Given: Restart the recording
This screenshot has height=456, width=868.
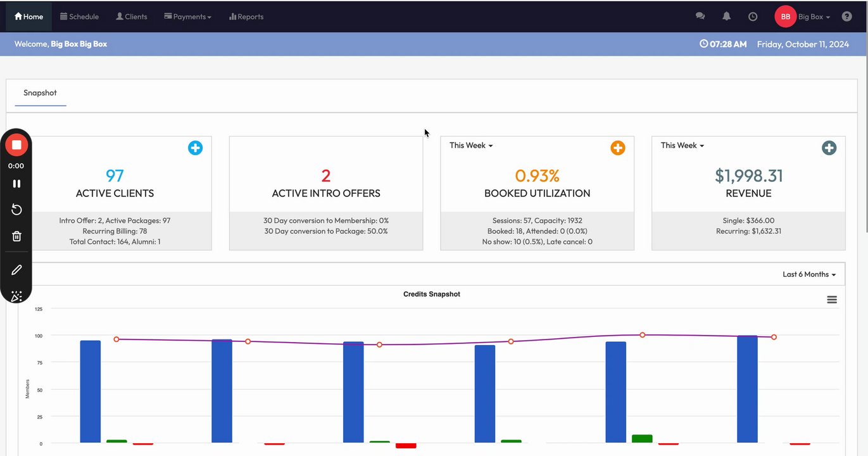Looking at the screenshot, I should (16, 210).
